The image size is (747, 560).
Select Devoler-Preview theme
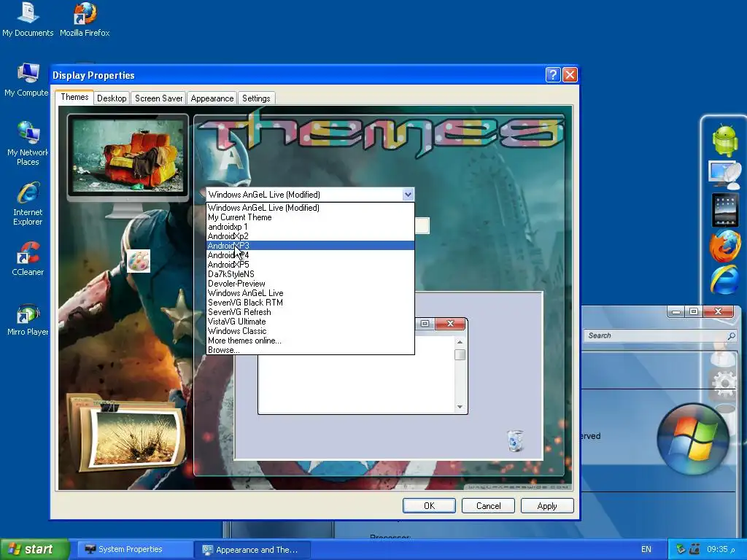click(310, 284)
